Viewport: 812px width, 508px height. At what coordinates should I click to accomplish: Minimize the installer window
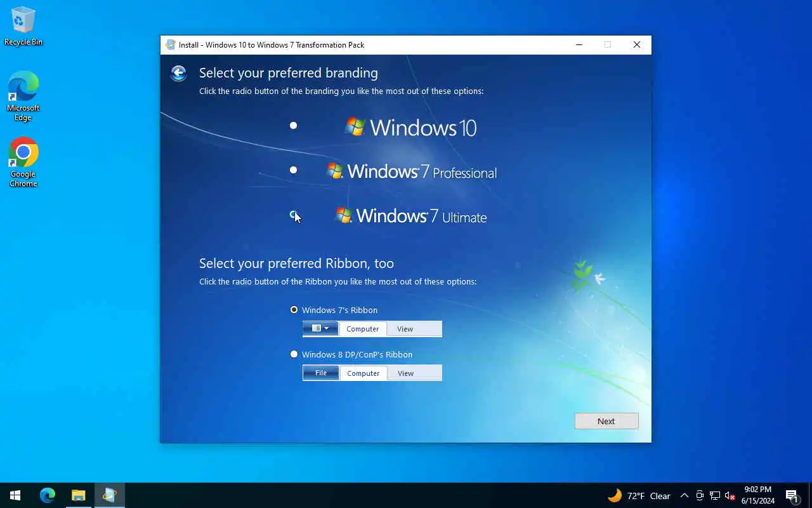pyautogui.click(x=579, y=44)
